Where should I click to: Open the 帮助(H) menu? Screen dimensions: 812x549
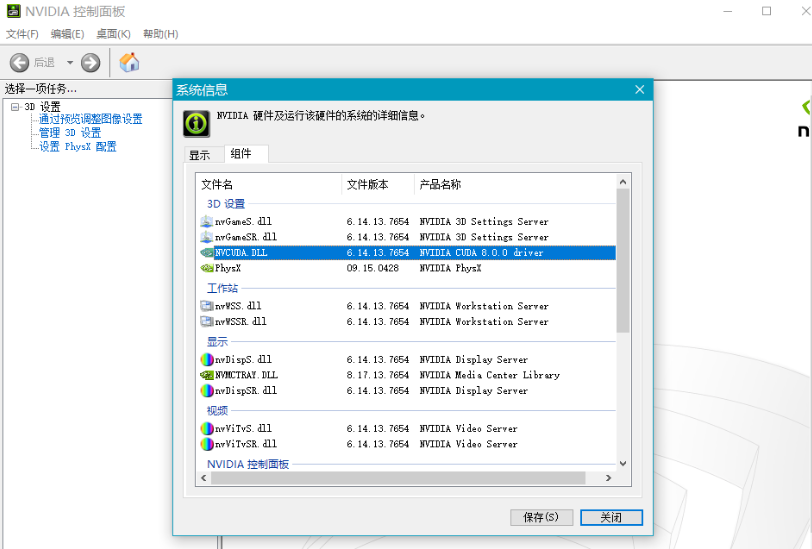pyautogui.click(x=161, y=34)
